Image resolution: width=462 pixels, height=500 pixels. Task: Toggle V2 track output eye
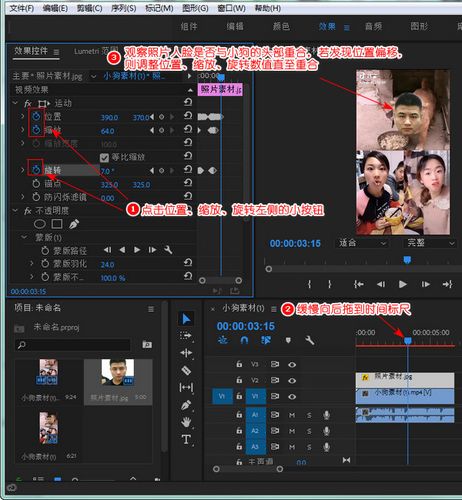point(292,380)
